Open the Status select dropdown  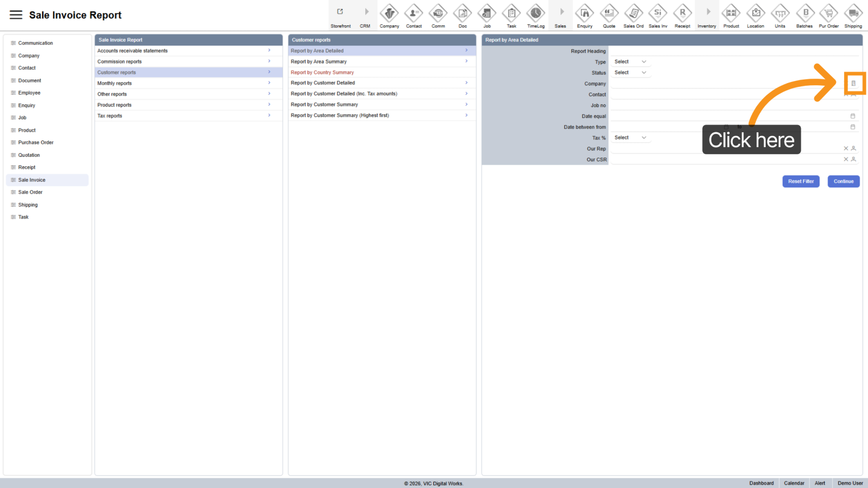click(x=630, y=73)
